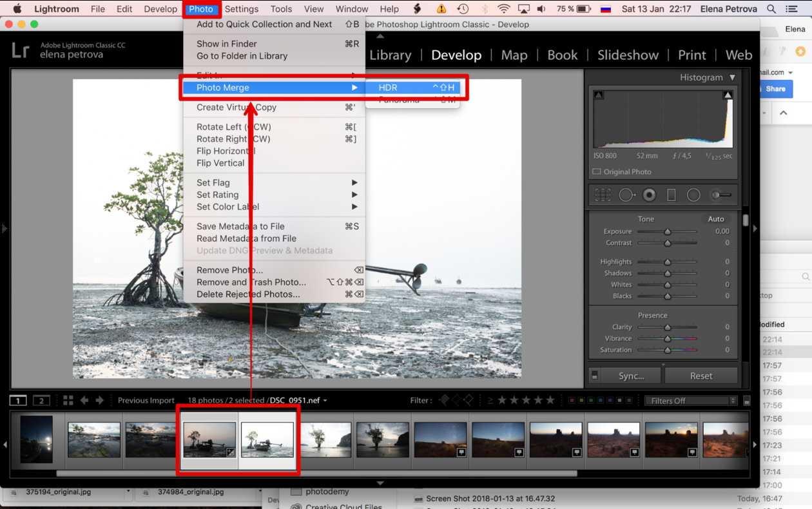Select the Red Eye Correction tool
Screen dimensions: 812x509
(649, 195)
